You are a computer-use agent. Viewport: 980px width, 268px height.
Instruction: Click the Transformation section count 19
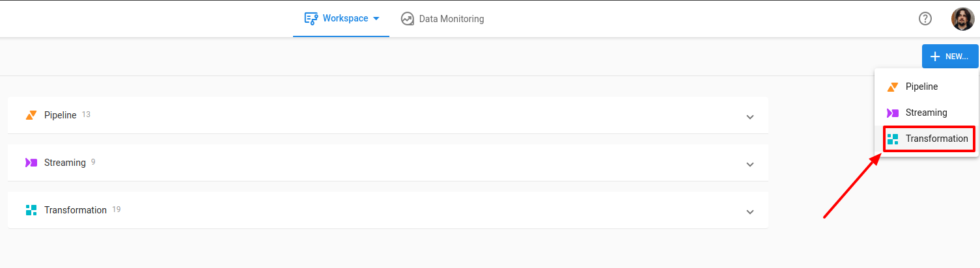pos(117,209)
